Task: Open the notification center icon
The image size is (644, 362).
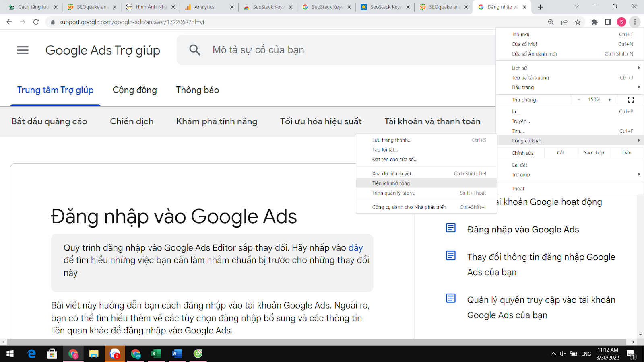Action: tap(631, 354)
